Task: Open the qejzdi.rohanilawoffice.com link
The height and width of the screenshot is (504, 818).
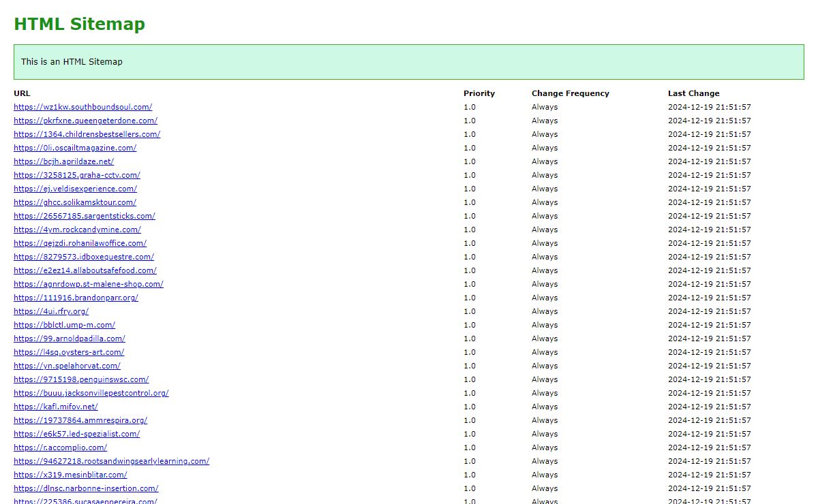Action: (x=80, y=243)
